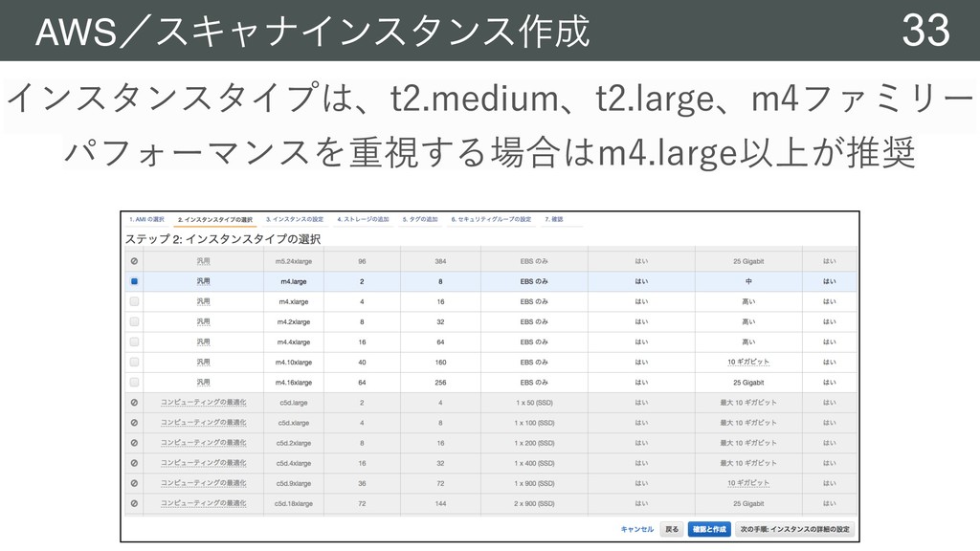Click the 戻る button
Image resolution: width=980 pixels, height=551 pixels.
click(672, 529)
